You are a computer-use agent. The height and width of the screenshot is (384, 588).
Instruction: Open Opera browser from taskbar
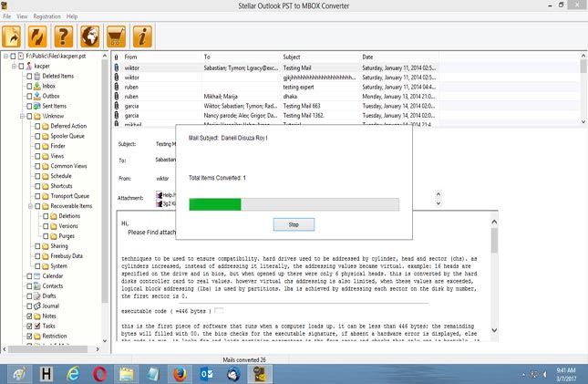click(99, 374)
